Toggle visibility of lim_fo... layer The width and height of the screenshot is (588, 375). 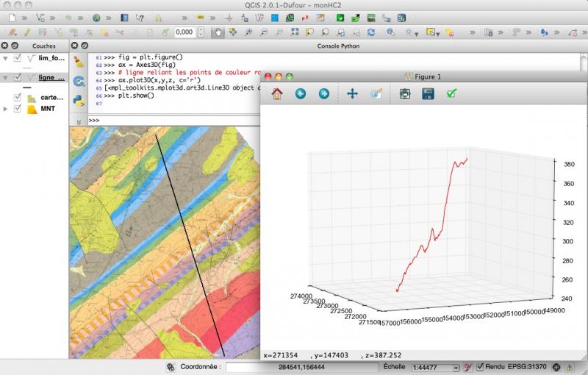pos(18,58)
